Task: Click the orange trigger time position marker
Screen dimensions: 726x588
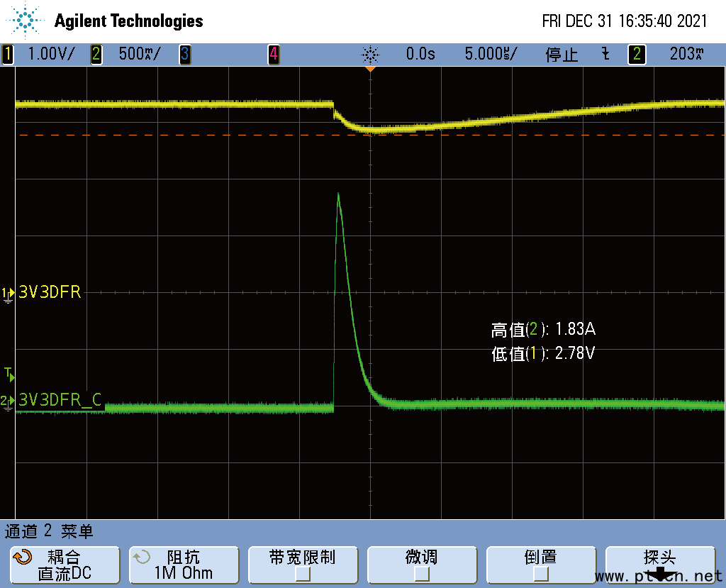Action: coord(370,70)
